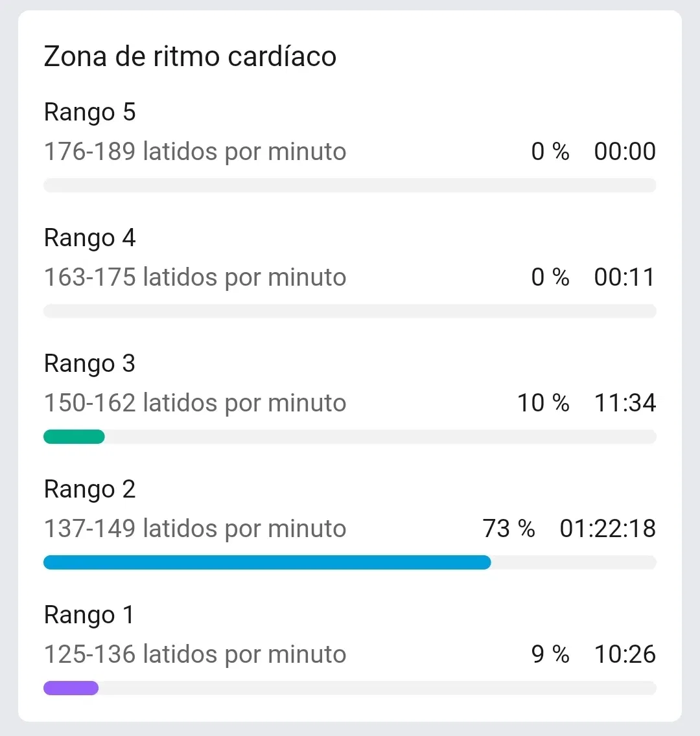Viewport: 700px width, 736px height.
Task: Tap the 163-175 latidos por minuto text
Action: 194,277
